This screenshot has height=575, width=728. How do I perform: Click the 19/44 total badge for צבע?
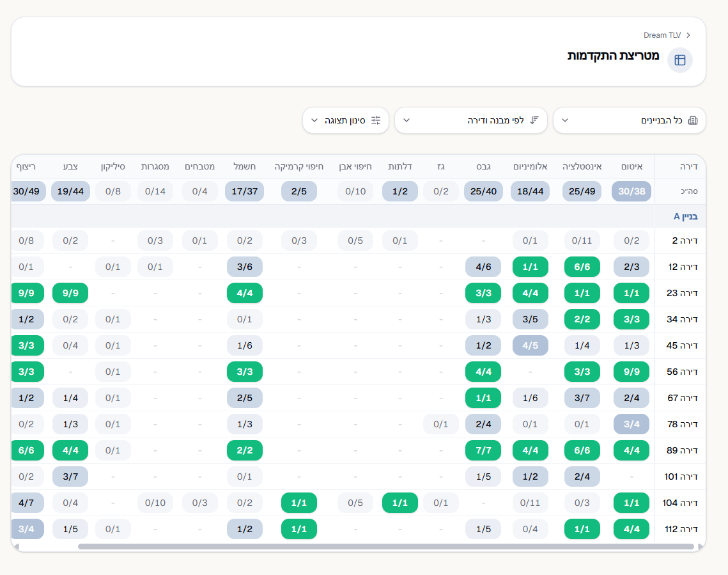click(x=70, y=191)
